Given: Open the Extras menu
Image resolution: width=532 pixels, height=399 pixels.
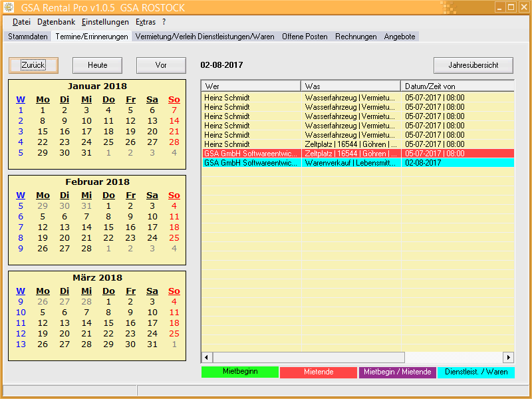Looking at the screenshot, I should pos(146,22).
